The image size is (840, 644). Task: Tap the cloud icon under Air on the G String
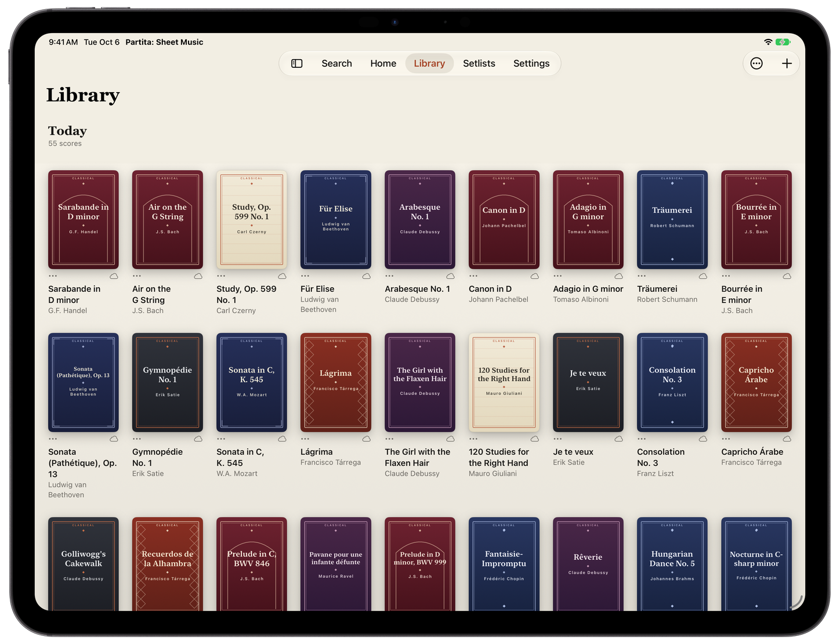click(198, 276)
